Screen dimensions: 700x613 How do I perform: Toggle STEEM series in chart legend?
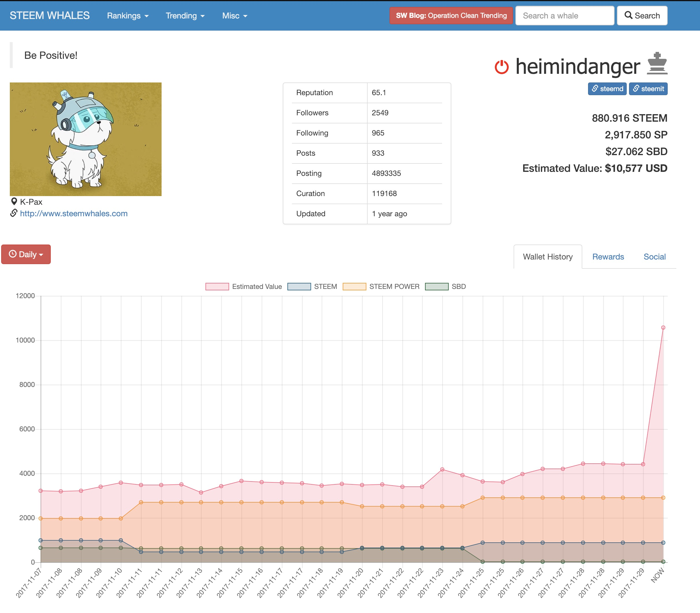[x=299, y=287]
